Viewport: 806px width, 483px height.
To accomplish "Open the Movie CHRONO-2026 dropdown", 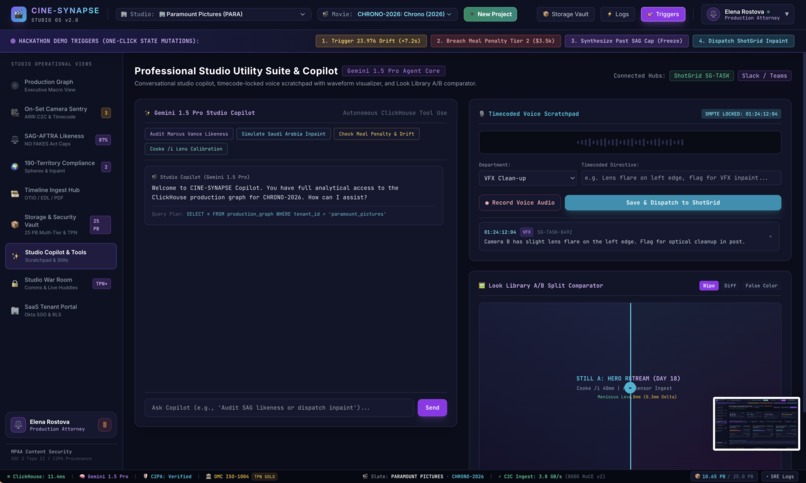I will [x=387, y=14].
